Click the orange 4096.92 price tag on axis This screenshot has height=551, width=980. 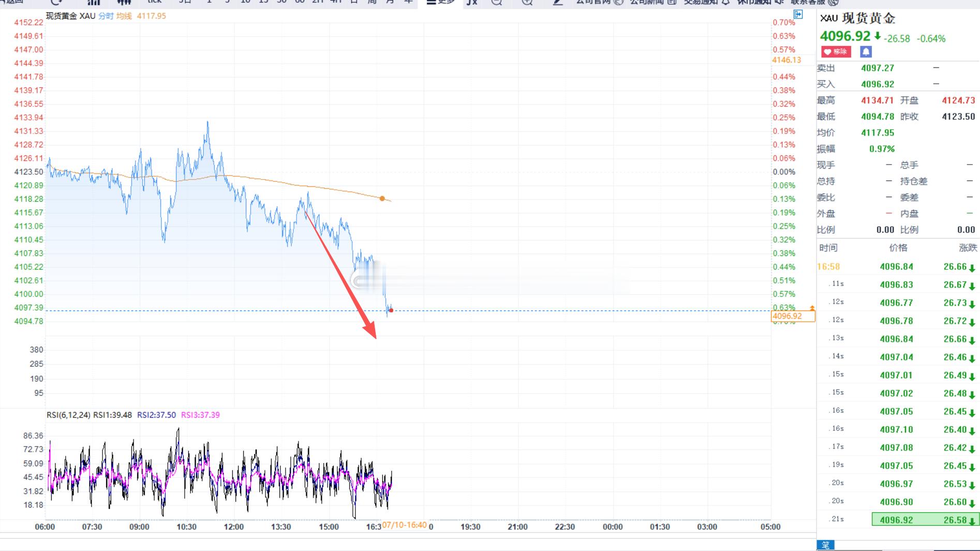click(793, 316)
